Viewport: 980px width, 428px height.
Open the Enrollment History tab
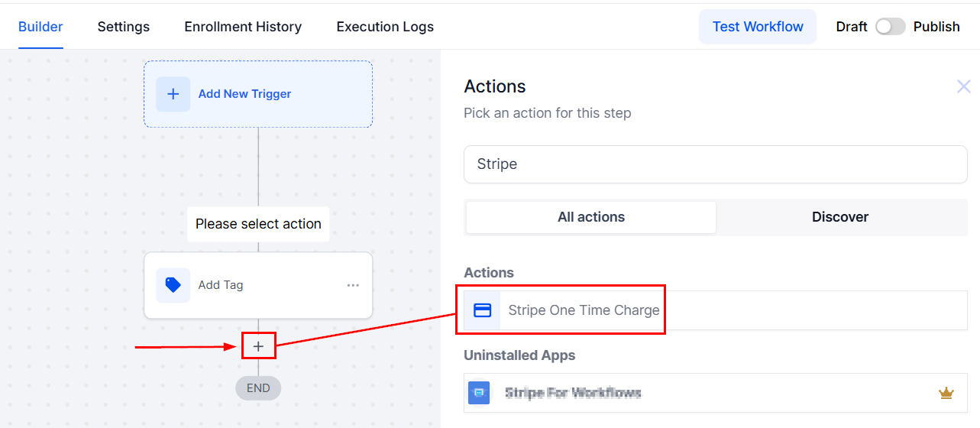tap(243, 27)
